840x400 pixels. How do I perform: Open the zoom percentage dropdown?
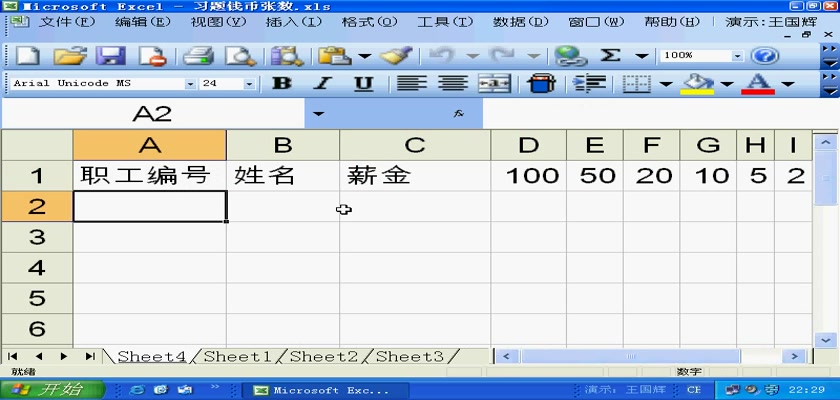(738, 56)
